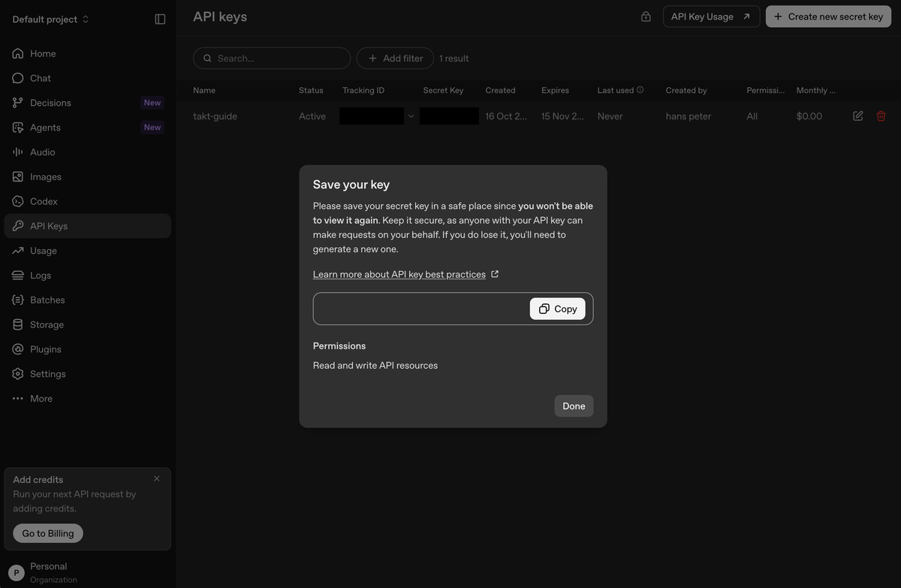Go to Usage in the sidebar

coord(88,251)
